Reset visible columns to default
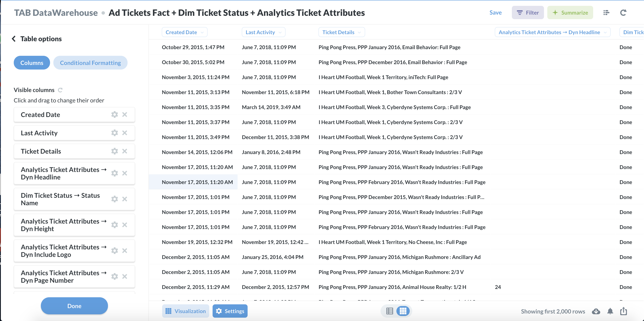Screen dimensions: 644x321 click(x=60, y=90)
